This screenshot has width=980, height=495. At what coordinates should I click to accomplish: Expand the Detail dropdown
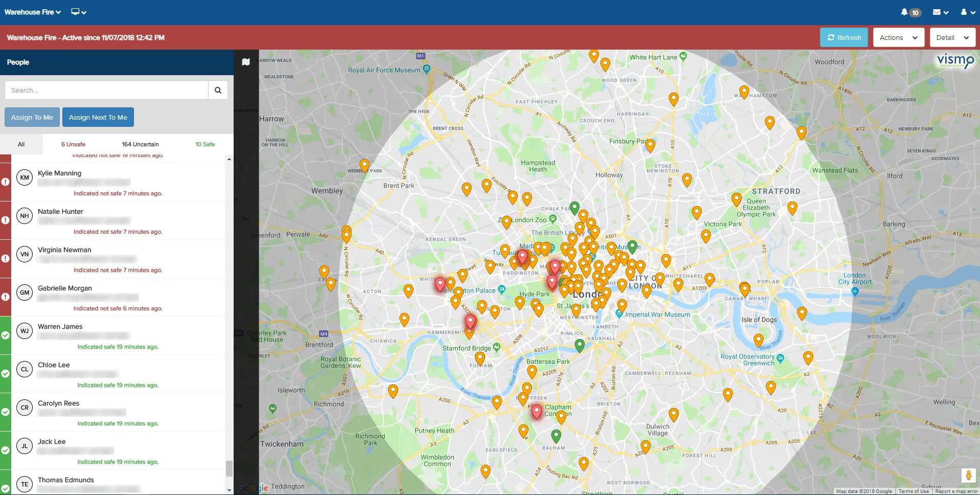[x=952, y=37]
